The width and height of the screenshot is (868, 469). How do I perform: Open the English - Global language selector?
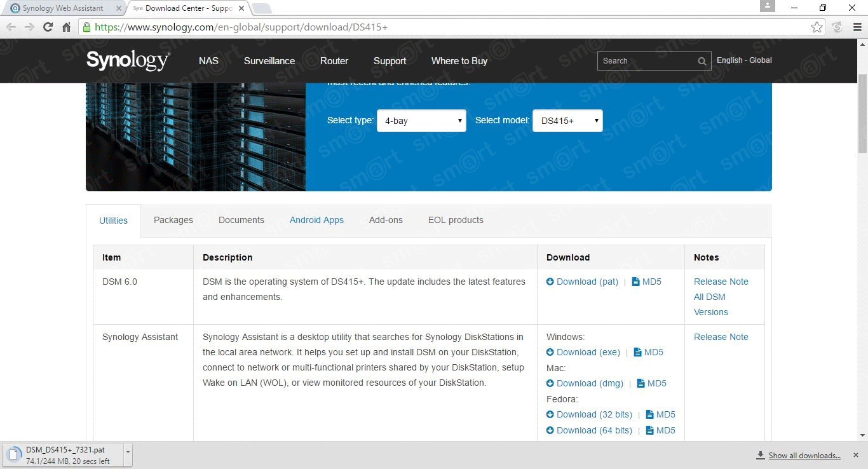tap(744, 60)
